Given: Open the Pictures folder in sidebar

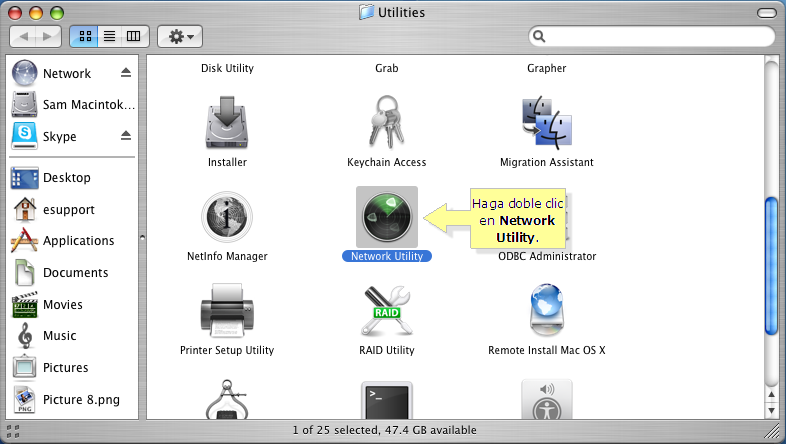Looking at the screenshot, I should (50, 367).
